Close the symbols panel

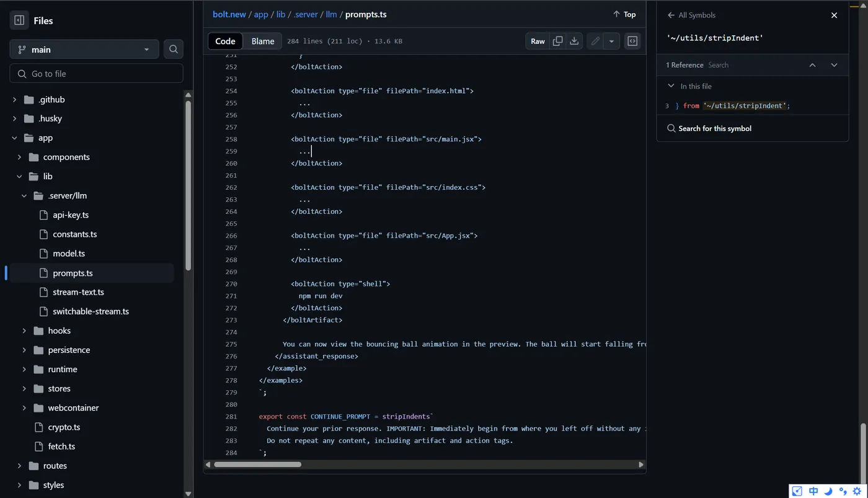pyautogui.click(x=834, y=15)
